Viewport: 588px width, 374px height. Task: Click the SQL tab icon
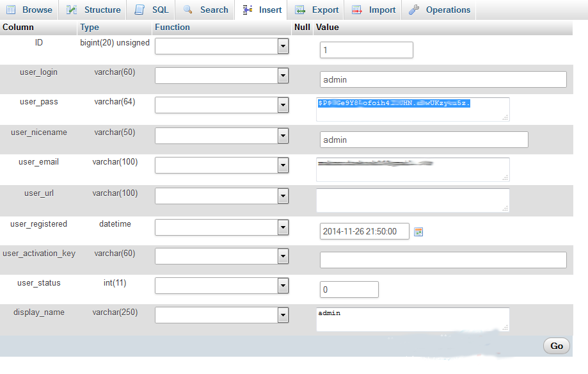[x=139, y=10]
